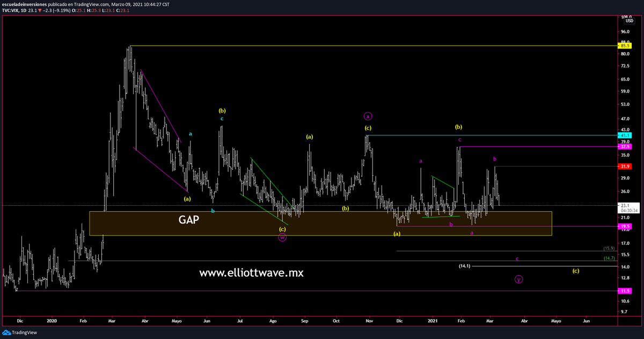The height and width of the screenshot is (339, 644).
Task: Select the yellow 85.5 price label
Action: coord(625,46)
